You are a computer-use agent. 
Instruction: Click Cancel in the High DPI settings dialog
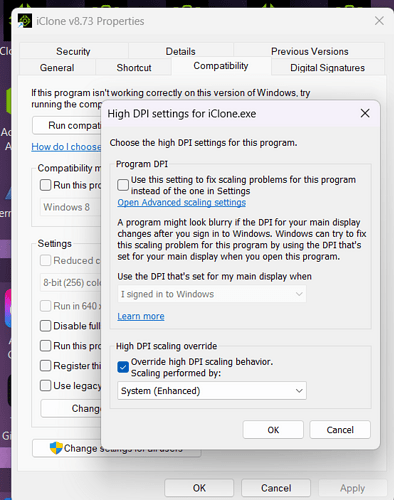click(x=340, y=430)
